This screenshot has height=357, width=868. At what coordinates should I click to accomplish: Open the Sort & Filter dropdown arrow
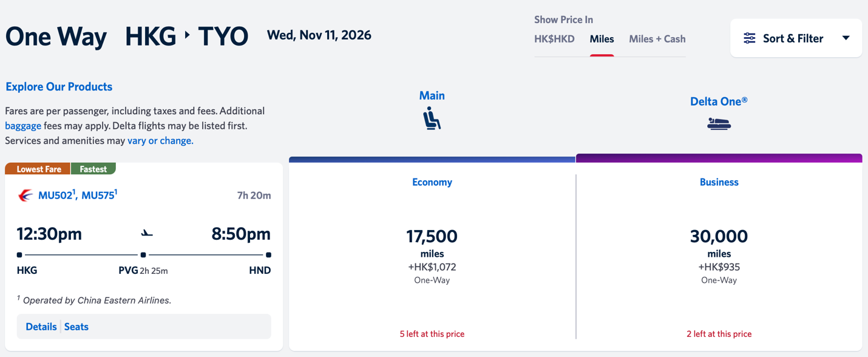846,37
